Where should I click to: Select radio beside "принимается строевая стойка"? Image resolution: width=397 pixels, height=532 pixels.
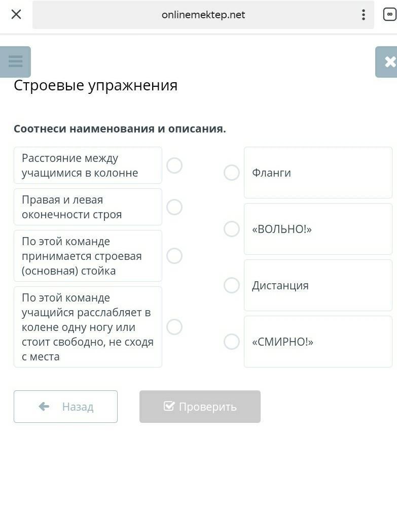click(x=174, y=256)
